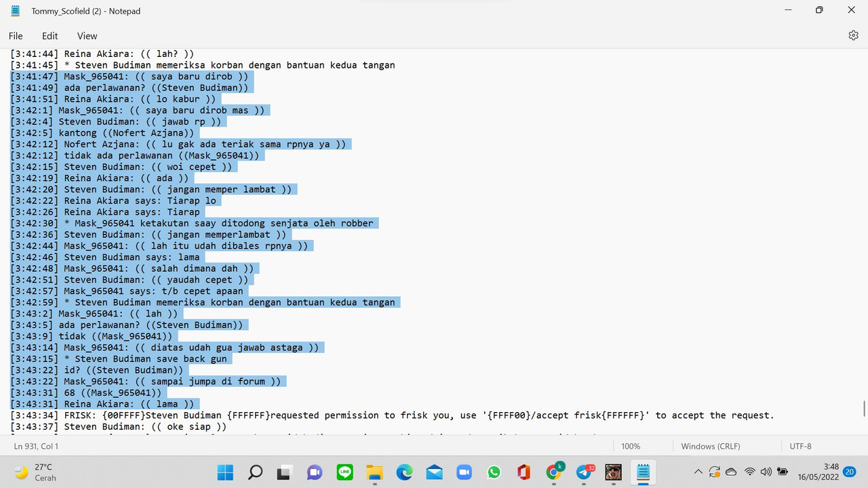Click line '[3:42:15] Steven Budiman: (( woi cepet ))'

coord(121,167)
